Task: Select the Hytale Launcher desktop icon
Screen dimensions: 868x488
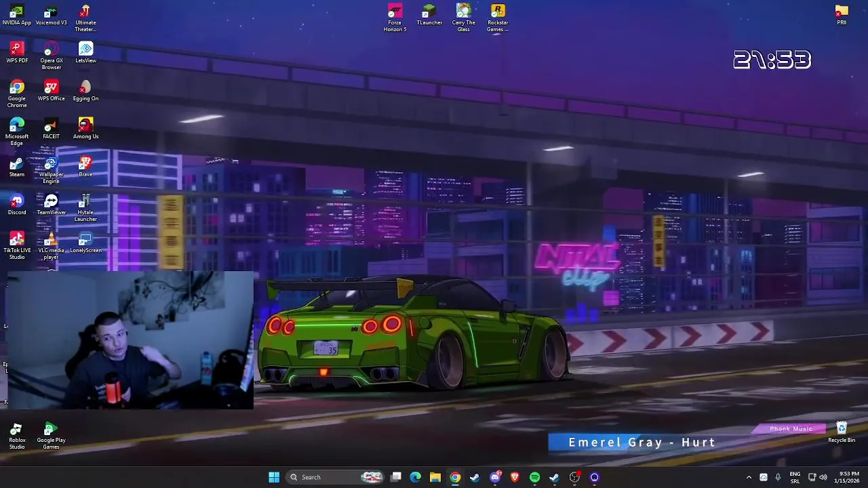Action: click(x=85, y=208)
